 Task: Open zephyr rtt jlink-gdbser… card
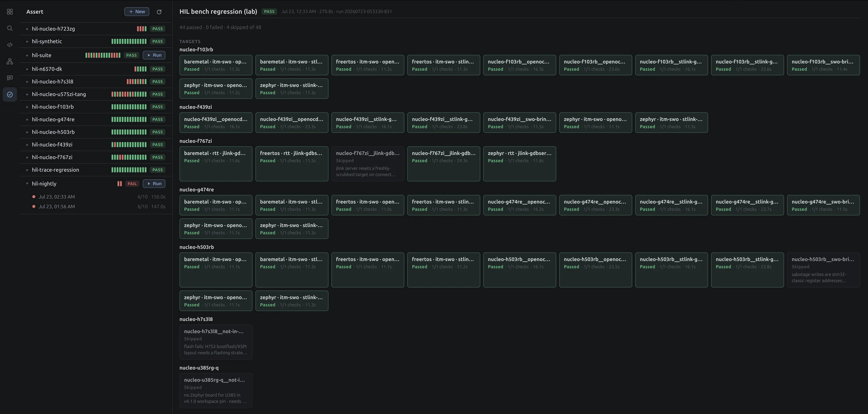click(x=519, y=164)
